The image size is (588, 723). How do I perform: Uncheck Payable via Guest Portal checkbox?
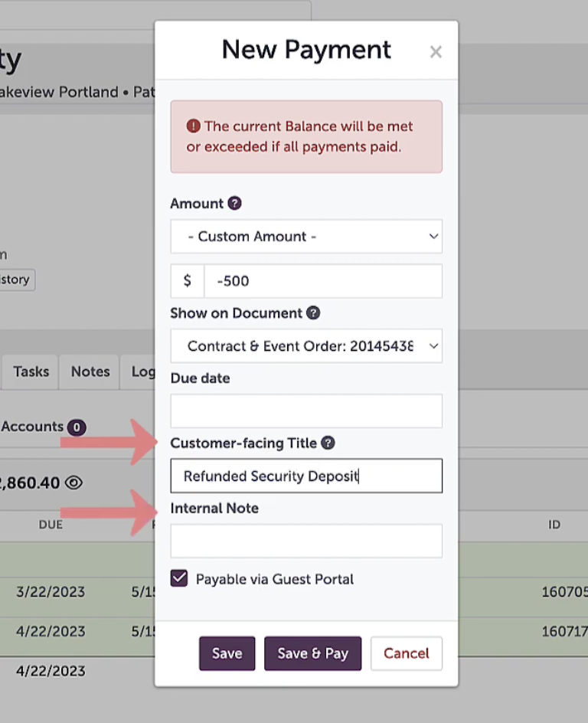(x=179, y=579)
